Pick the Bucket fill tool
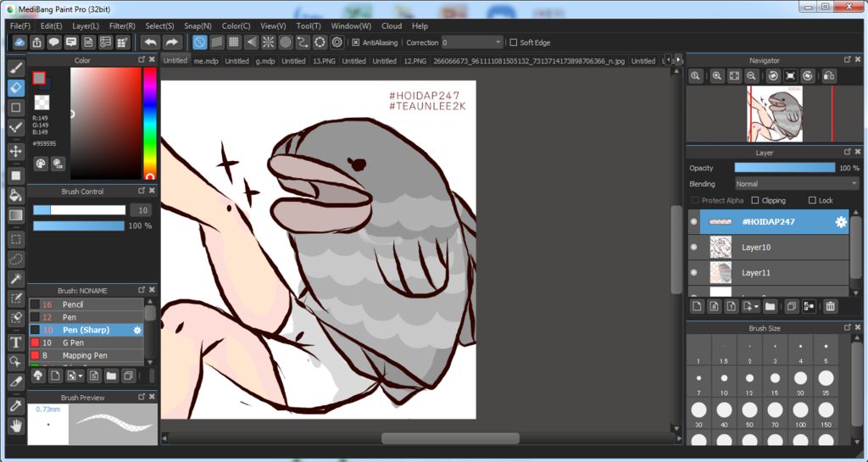This screenshot has height=462, width=868. coord(15,195)
